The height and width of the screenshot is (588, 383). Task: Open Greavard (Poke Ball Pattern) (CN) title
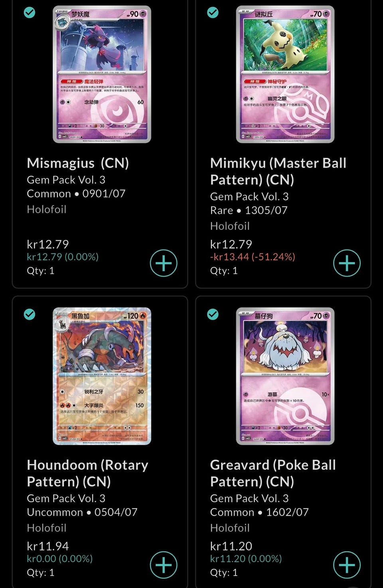click(x=273, y=473)
